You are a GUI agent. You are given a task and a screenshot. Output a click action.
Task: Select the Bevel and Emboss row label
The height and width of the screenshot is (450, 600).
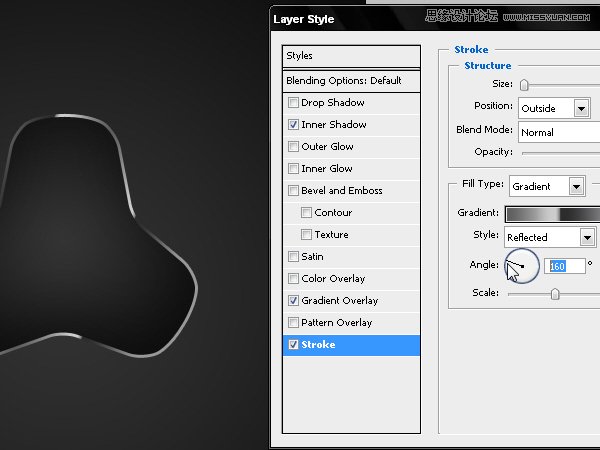342,191
